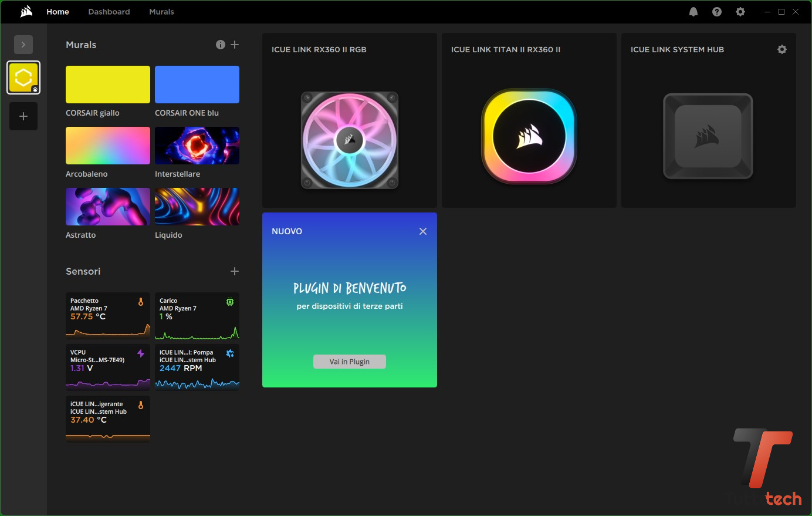Image resolution: width=812 pixels, height=516 pixels.
Task: Click the "Carico" sensor name
Action: pyautogui.click(x=168, y=301)
